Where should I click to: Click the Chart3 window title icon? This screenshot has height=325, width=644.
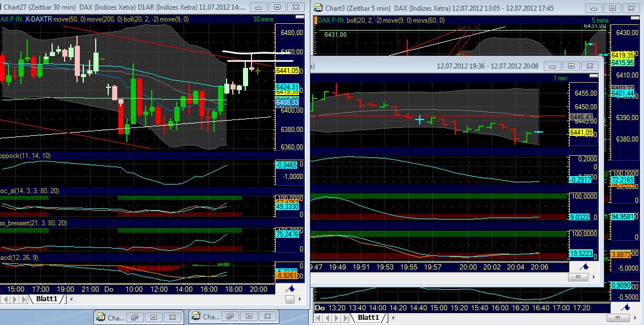(x=318, y=7)
